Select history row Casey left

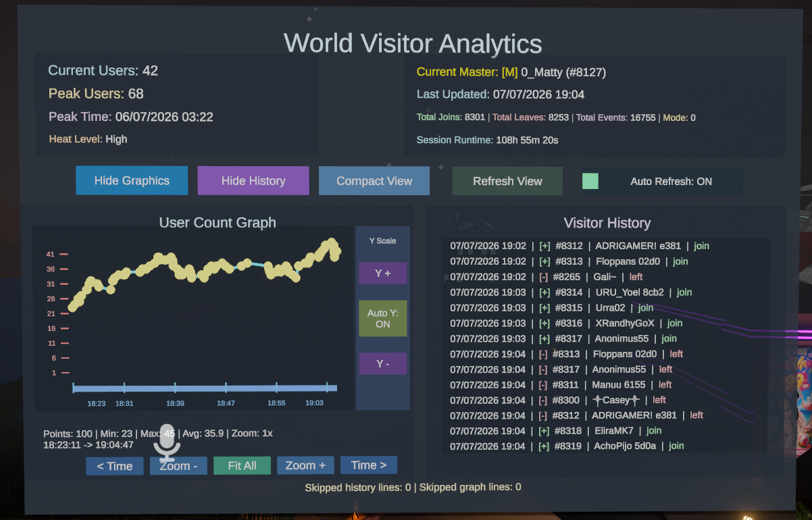coord(558,400)
